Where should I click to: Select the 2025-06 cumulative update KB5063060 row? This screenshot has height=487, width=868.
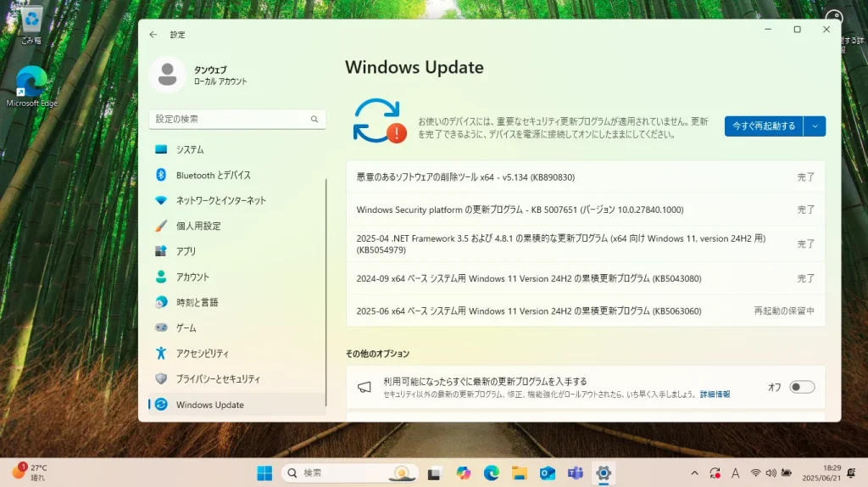pyautogui.click(x=586, y=311)
